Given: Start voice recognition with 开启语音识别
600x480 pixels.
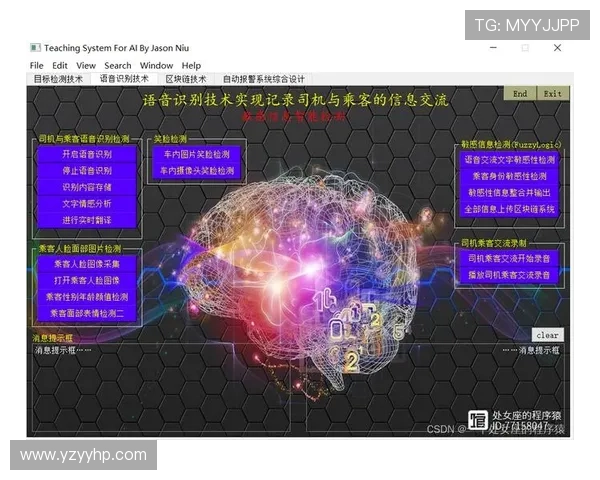Looking at the screenshot, I should point(88,155).
